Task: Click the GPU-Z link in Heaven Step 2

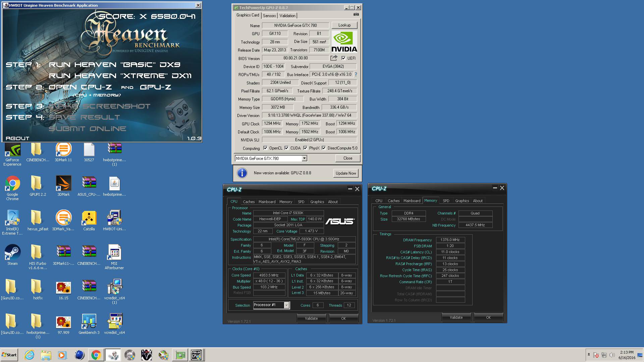Action: pyautogui.click(x=155, y=87)
